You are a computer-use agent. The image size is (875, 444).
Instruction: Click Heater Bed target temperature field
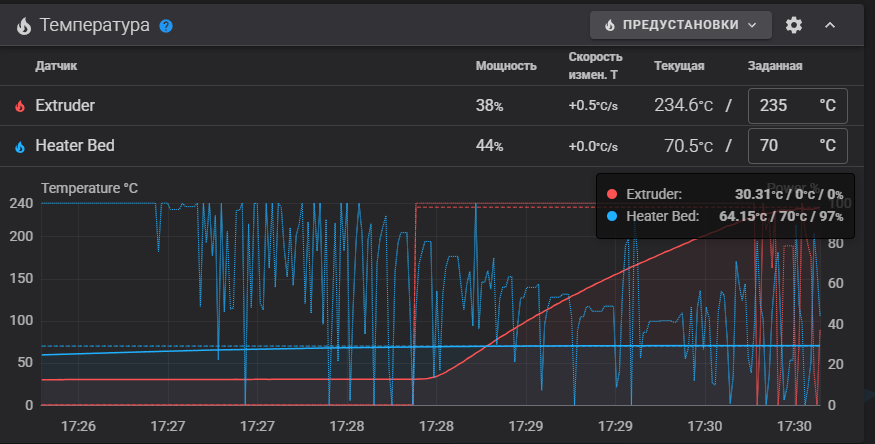point(797,146)
